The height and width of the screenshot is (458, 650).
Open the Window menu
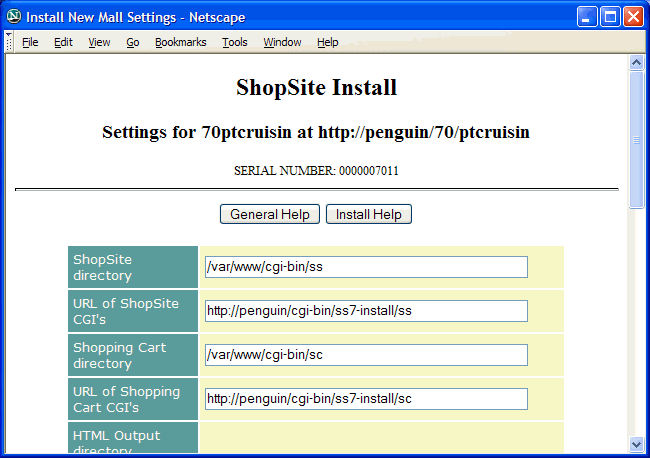pyautogui.click(x=282, y=42)
